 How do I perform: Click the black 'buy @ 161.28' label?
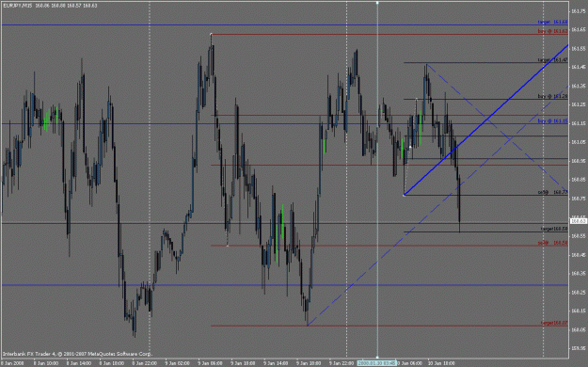point(552,96)
